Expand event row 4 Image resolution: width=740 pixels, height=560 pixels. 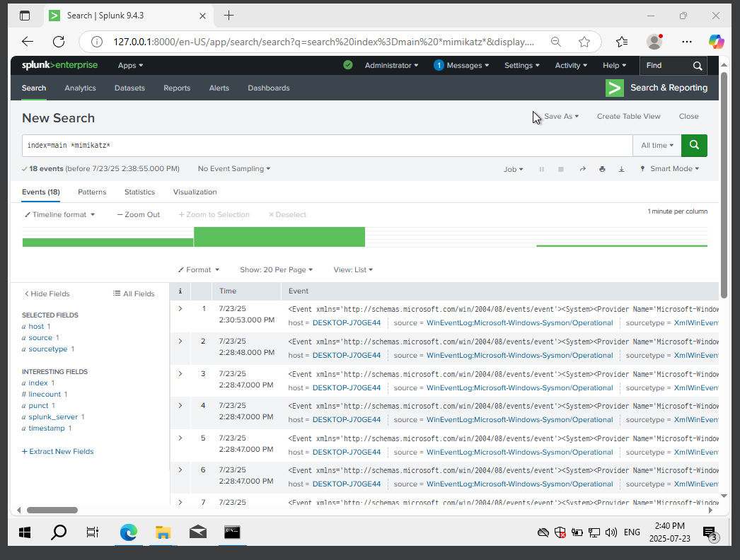tap(180, 406)
